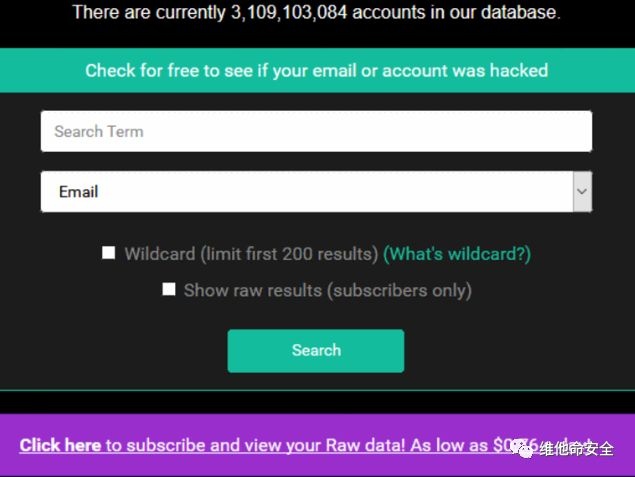Open the What's wildcard? link

coord(456,254)
